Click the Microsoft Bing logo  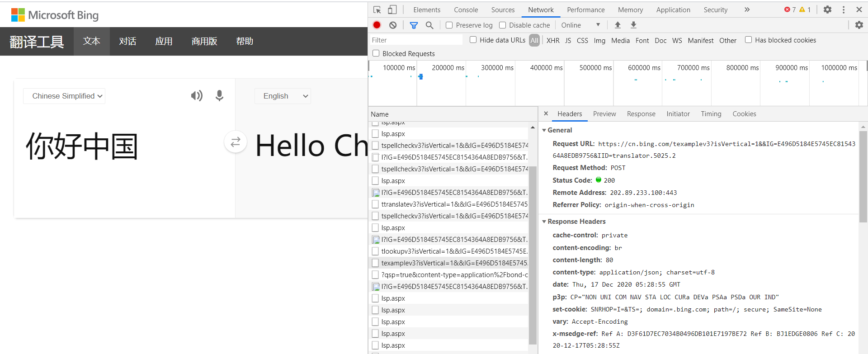[55, 15]
